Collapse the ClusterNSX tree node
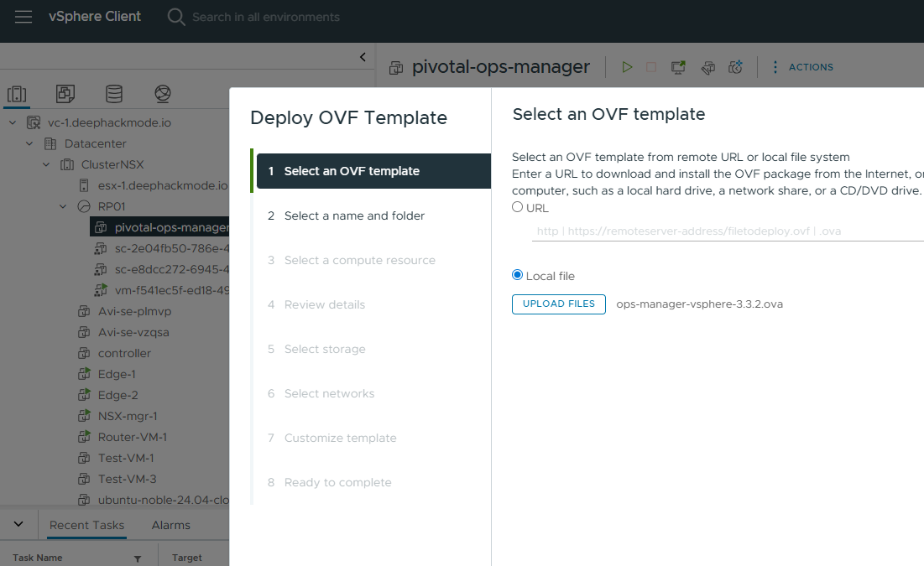 pos(46,164)
